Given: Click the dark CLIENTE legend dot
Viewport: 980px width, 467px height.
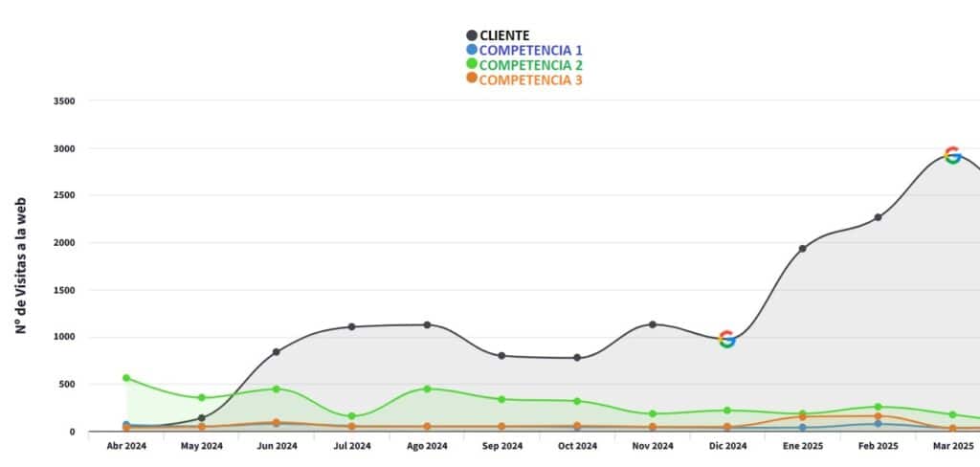Looking at the screenshot, I should click(472, 35).
